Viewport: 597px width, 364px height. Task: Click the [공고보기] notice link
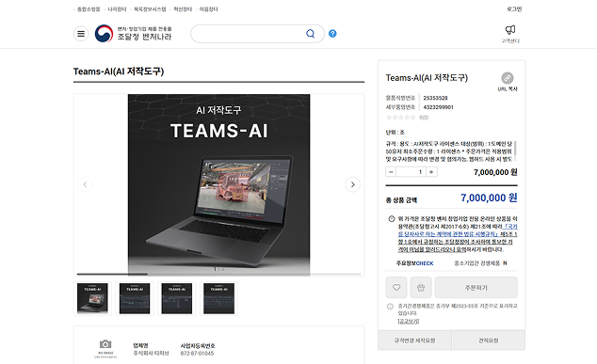click(408, 321)
